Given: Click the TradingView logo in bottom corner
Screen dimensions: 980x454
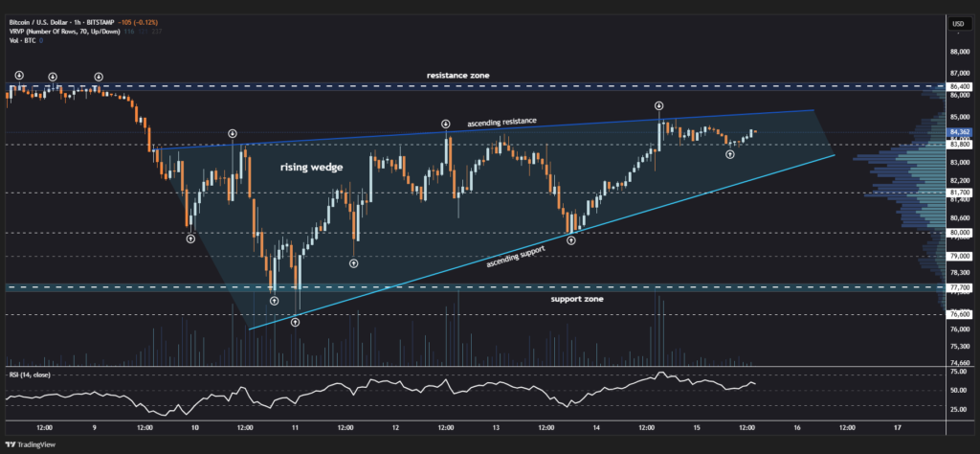Looking at the screenshot, I should pos(31,444).
